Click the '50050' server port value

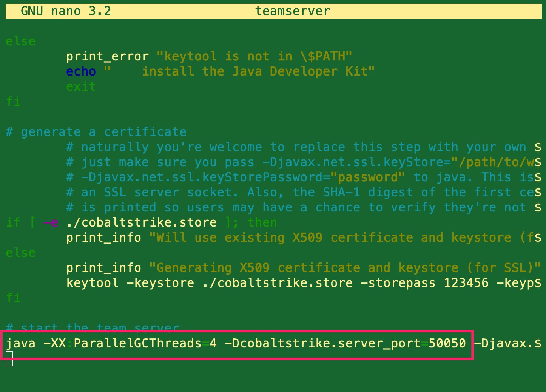pos(447,343)
